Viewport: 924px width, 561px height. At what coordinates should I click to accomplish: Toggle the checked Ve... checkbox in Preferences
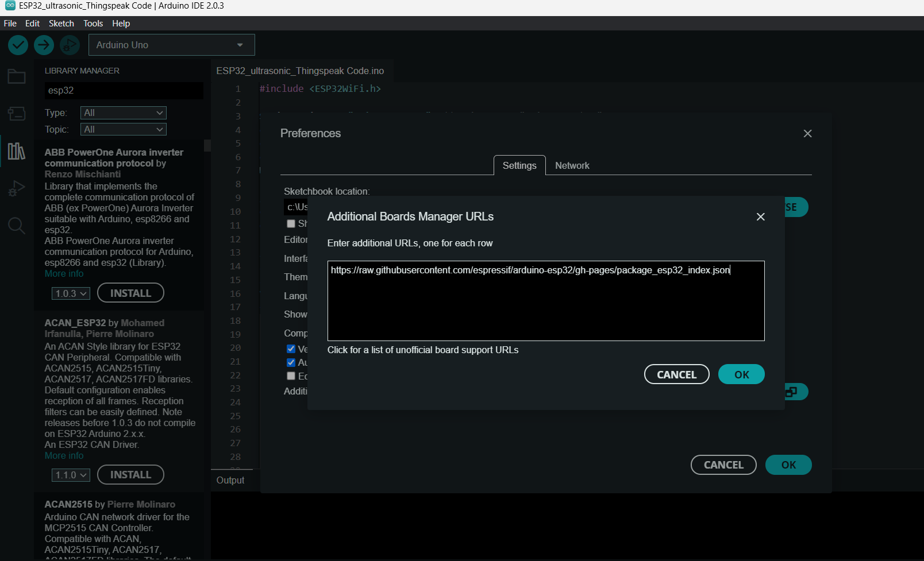(291, 349)
